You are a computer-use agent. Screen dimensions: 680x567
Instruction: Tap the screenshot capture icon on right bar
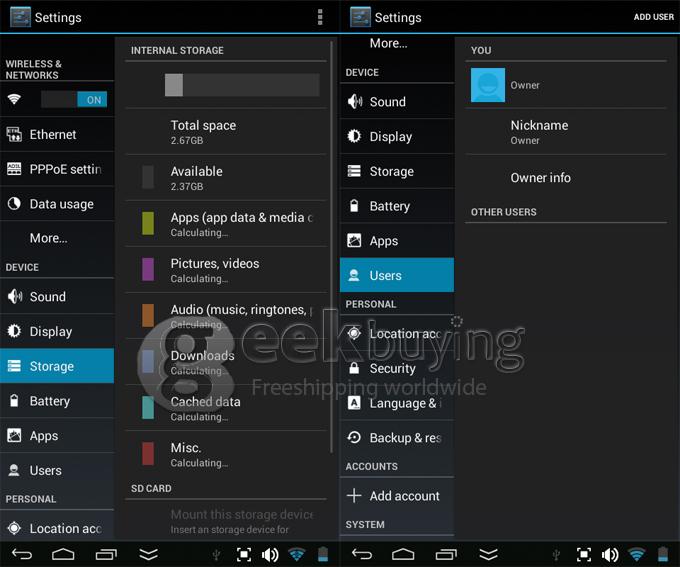point(584,554)
